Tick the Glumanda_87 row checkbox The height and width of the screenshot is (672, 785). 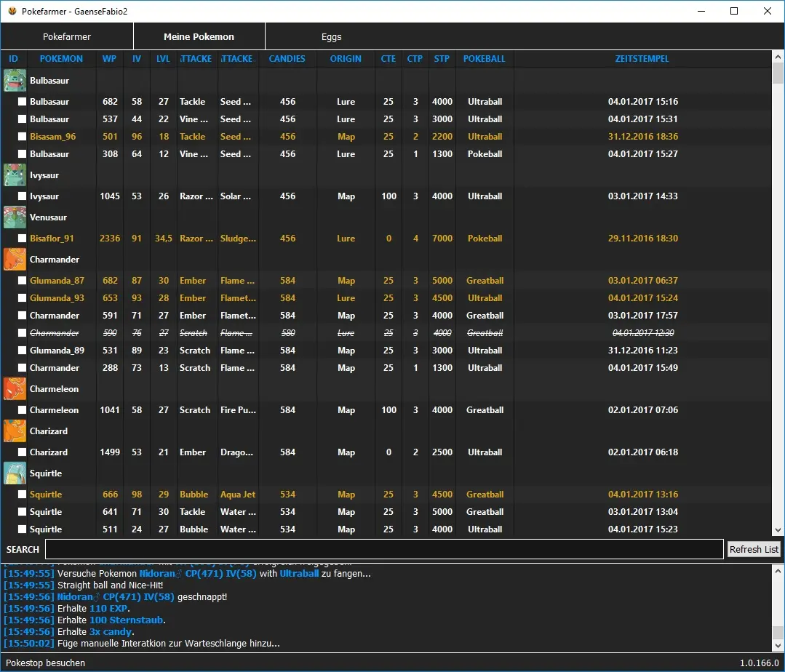[x=22, y=281]
